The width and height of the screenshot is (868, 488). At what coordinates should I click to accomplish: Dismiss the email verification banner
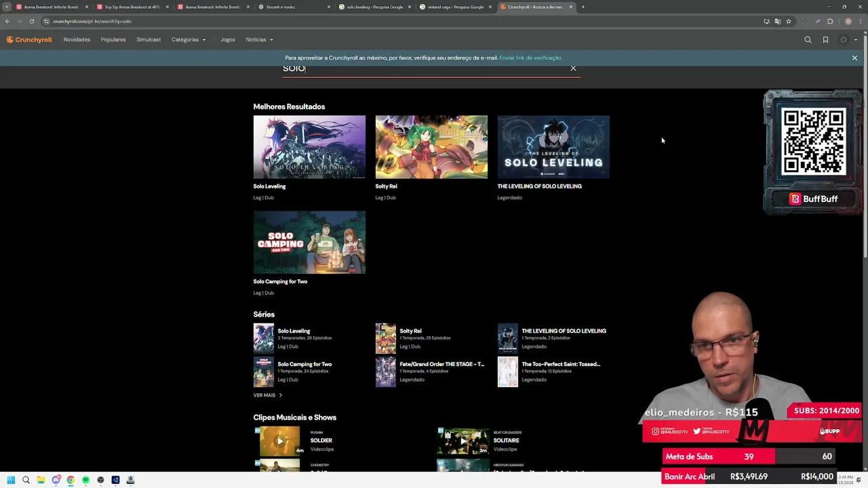pos(854,58)
